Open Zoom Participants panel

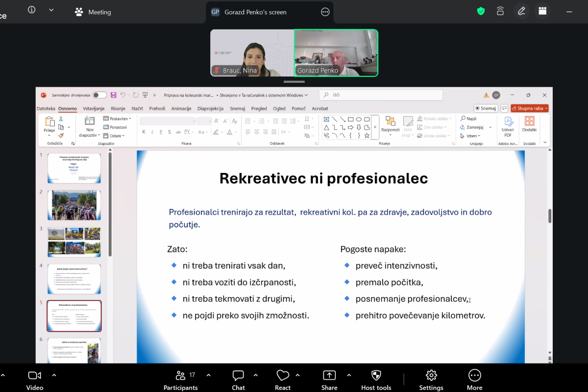coord(180,380)
